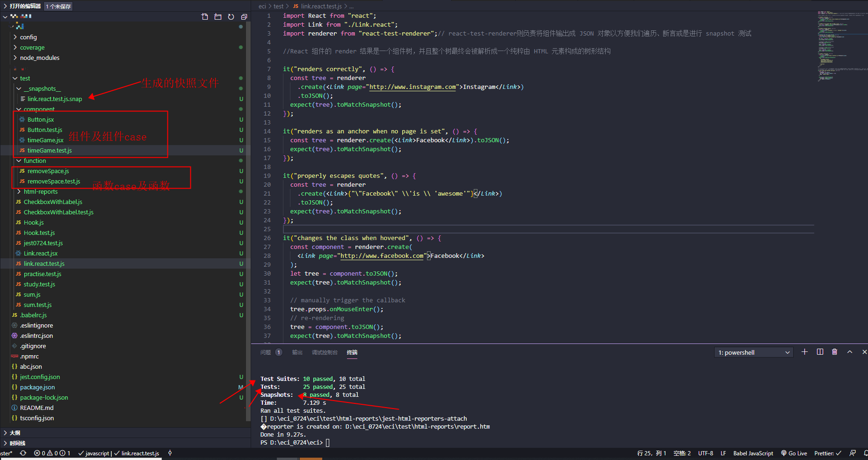Select the 终端 terminal tab

pos(352,352)
